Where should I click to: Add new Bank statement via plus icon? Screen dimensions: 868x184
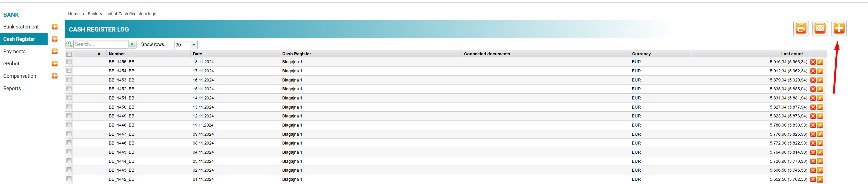(x=55, y=27)
